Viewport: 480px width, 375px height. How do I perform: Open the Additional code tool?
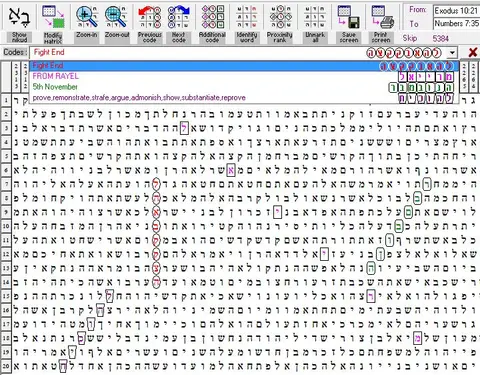click(x=213, y=17)
